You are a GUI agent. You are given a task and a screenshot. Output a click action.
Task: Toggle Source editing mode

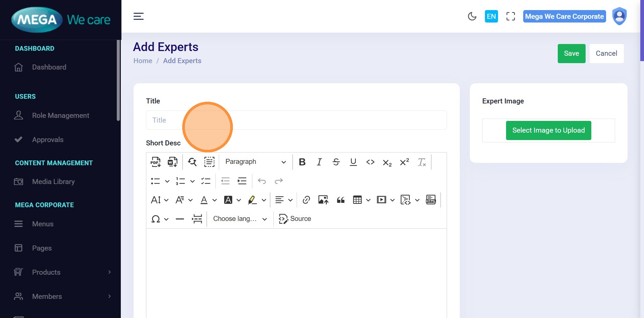(x=295, y=219)
